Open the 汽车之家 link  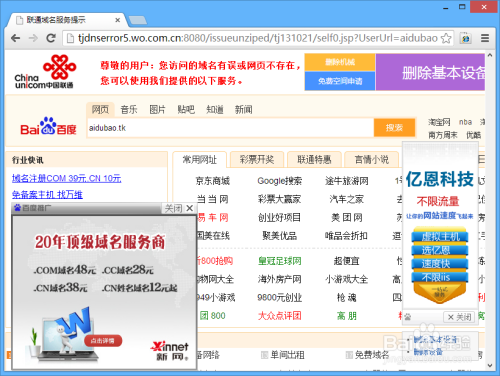point(347,199)
